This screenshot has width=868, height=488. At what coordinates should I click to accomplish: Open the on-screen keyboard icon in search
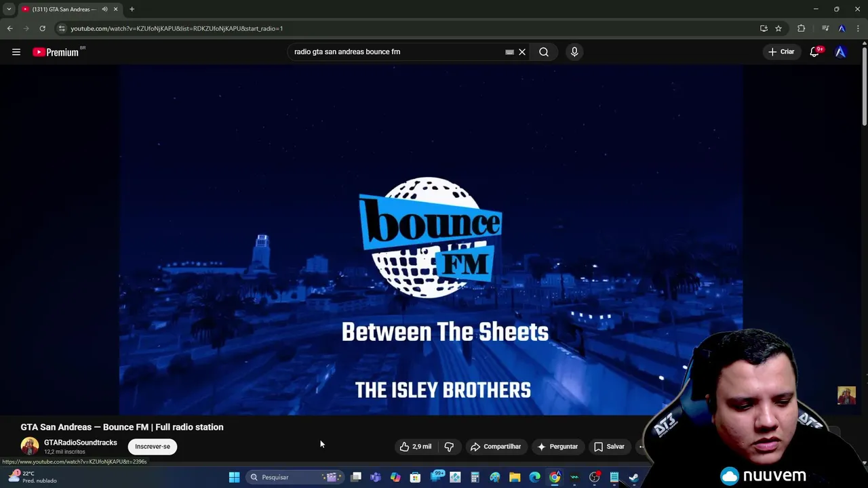[x=509, y=52]
